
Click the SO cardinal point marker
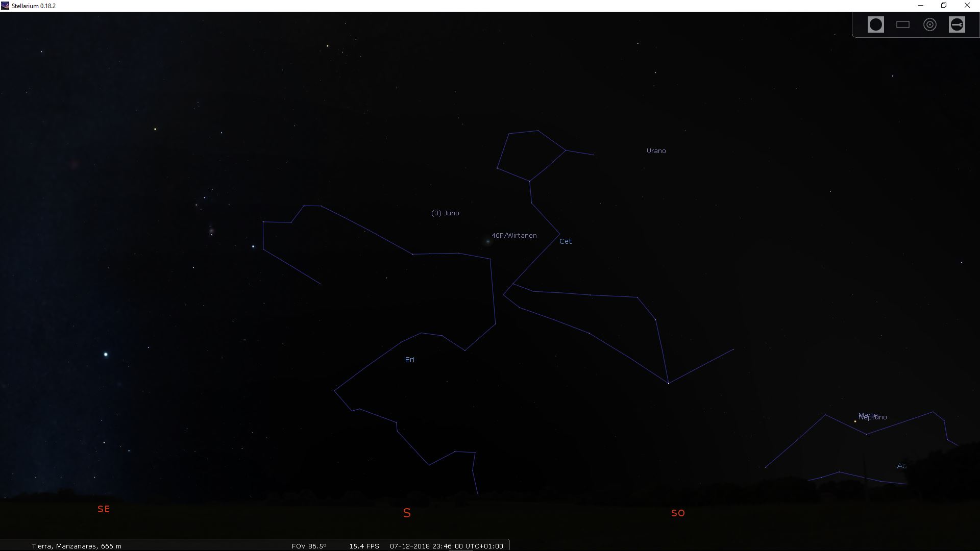(x=677, y=513)
